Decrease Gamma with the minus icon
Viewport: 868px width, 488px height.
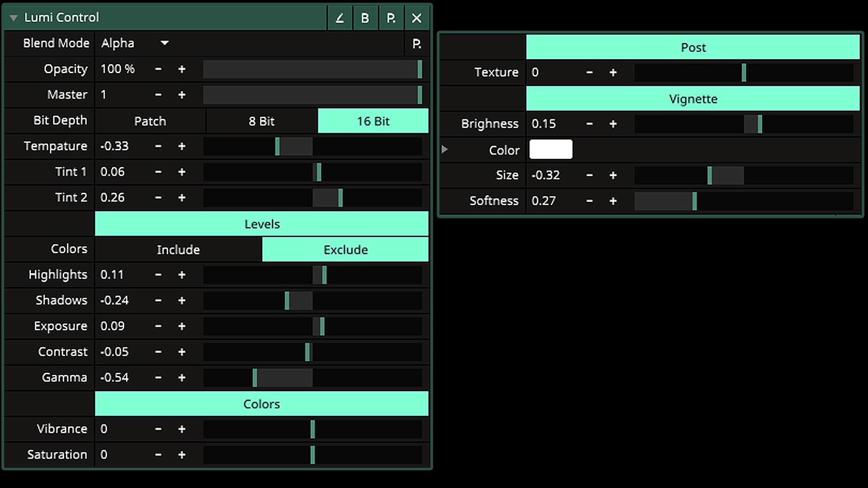pos(158,378)
